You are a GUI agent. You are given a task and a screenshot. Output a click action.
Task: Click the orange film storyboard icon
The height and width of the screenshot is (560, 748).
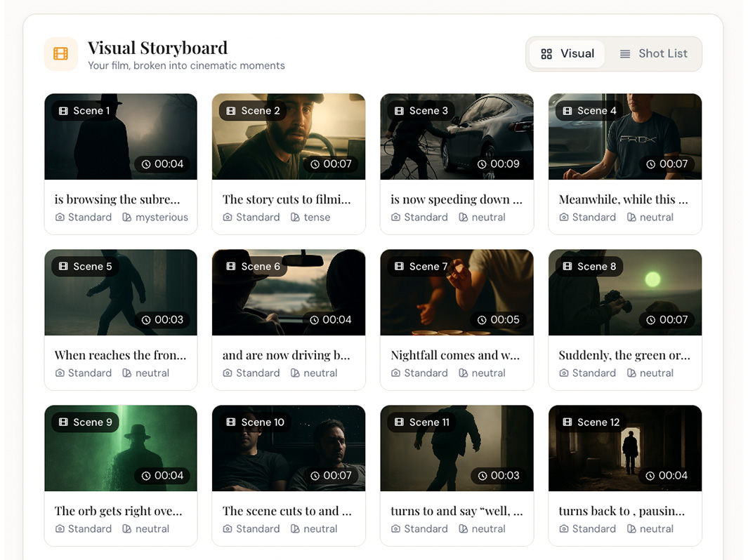61,54
